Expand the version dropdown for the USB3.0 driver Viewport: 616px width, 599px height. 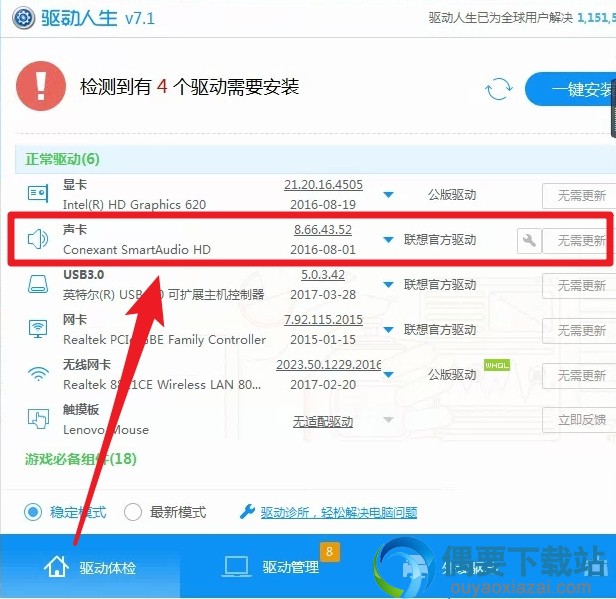388,284
